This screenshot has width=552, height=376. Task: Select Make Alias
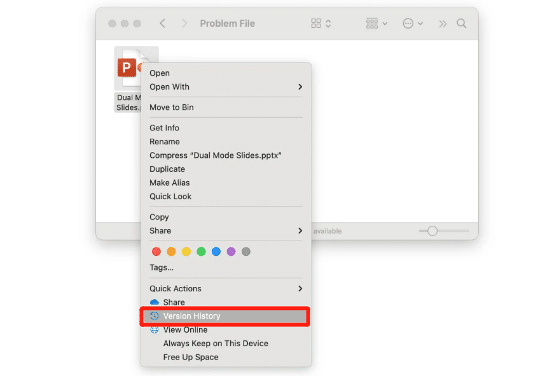(x=226, y=183)
